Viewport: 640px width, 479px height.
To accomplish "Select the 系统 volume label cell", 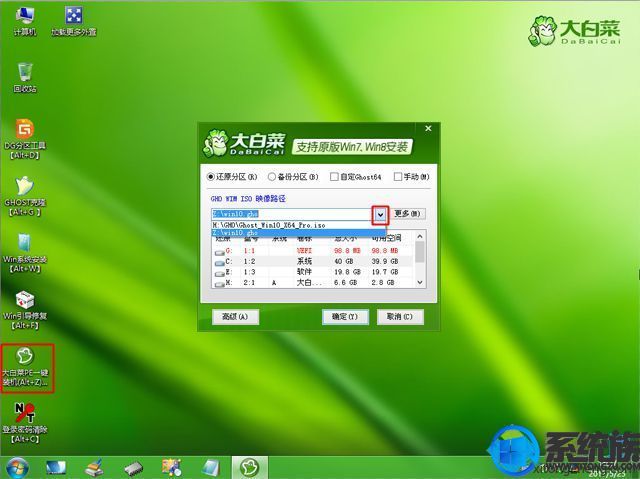I will click(304, 261).
